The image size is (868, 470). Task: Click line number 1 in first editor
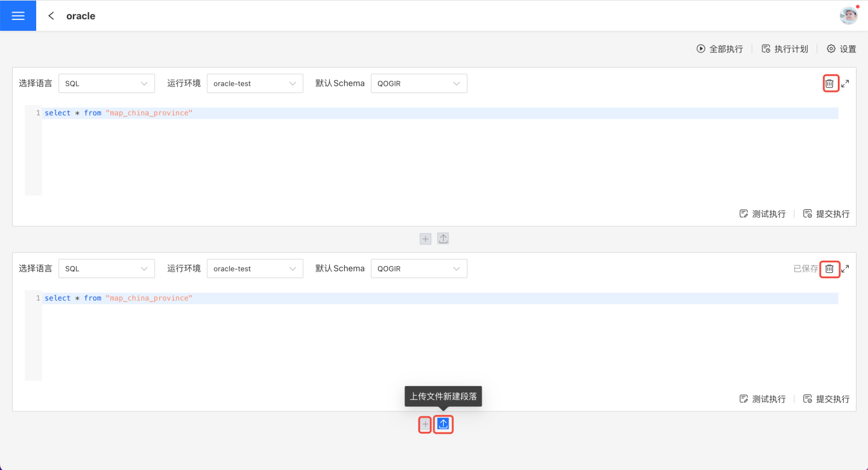tap(38, 113)
